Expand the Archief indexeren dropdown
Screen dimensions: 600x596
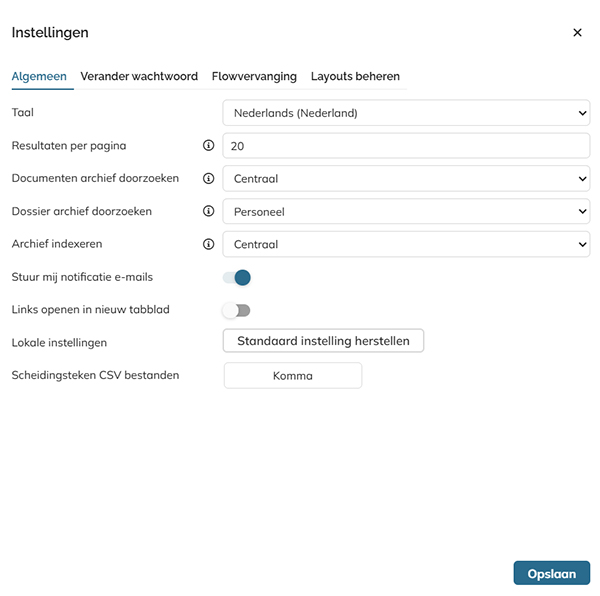tap(406, 244)
